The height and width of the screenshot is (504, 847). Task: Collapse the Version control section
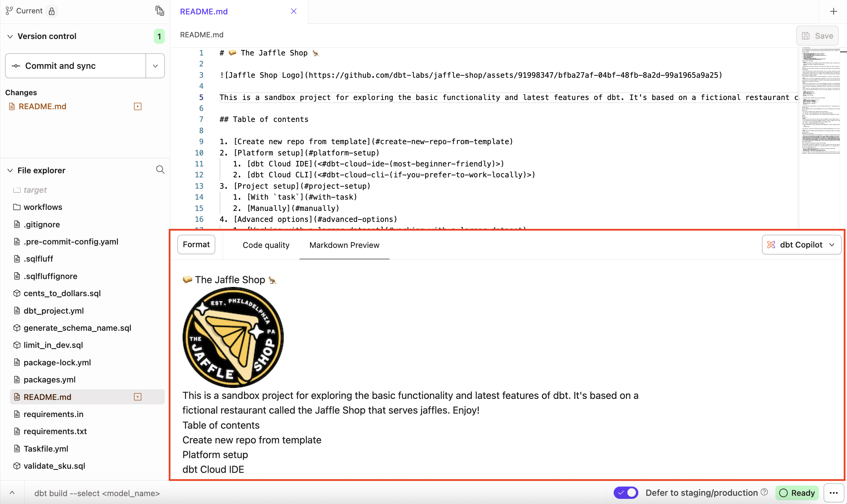click(x=10, y=36)
